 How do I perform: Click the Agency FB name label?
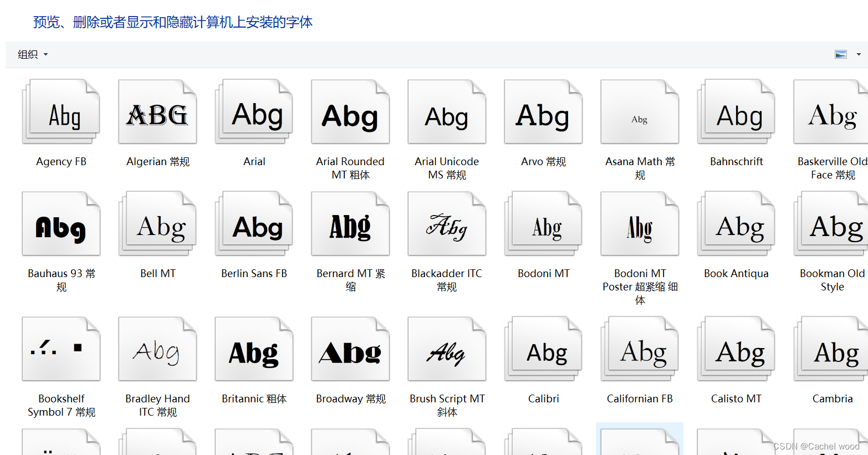pyautogui.click(x=61, y=161)
